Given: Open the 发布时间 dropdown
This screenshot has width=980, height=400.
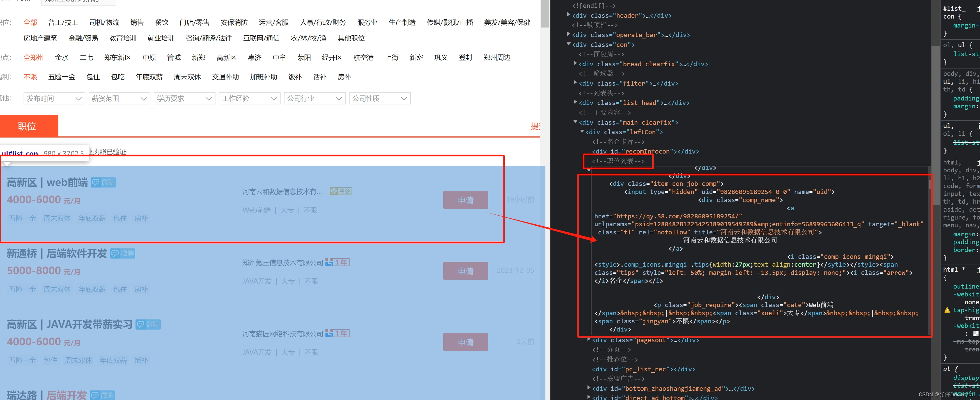Looking at the screenshot, I should pos(54,99).
